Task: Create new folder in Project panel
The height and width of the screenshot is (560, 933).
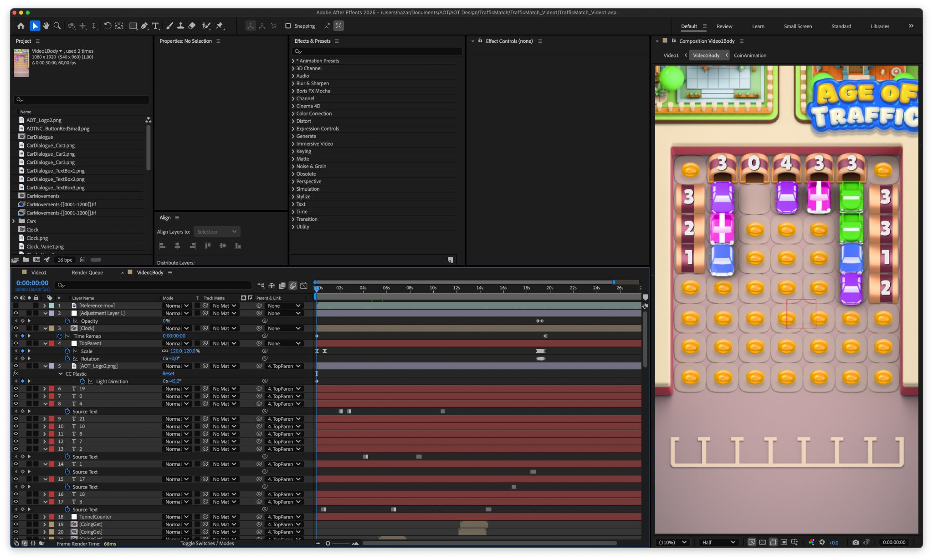Action: tap(26, 260)
